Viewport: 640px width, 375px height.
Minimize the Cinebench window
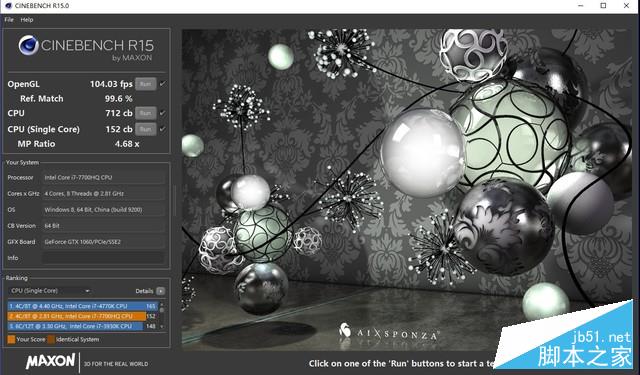point(581,6)
